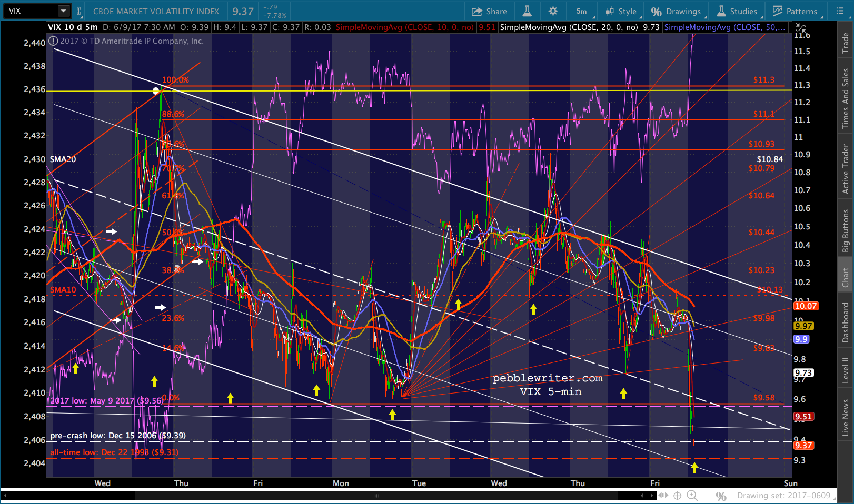Click the 9.37 last price in header

(243, 11)
